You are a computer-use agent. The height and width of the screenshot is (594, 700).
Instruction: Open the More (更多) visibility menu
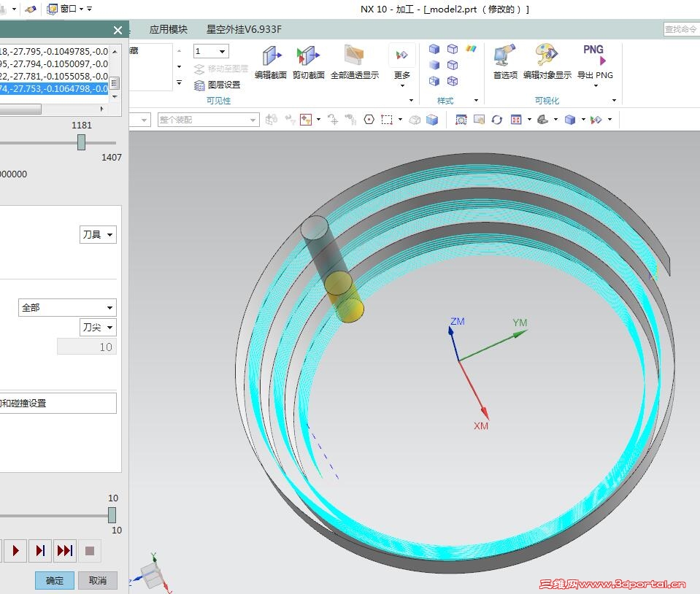401,66
